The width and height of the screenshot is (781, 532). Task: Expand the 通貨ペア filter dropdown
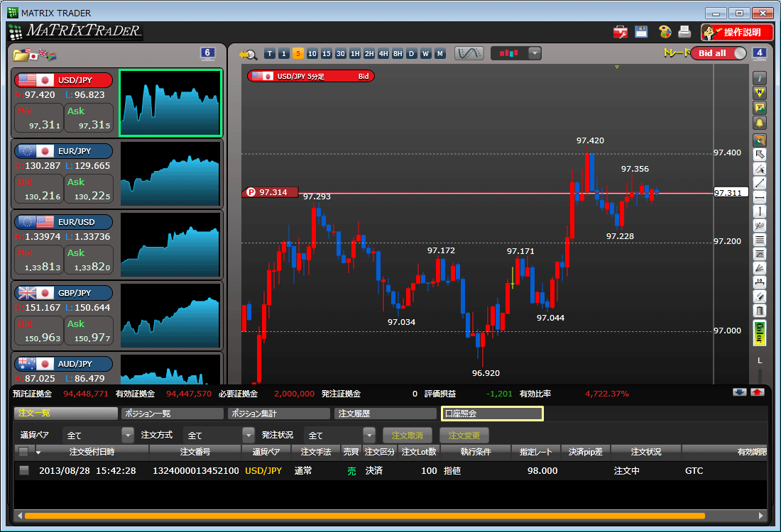pos(128,435)
